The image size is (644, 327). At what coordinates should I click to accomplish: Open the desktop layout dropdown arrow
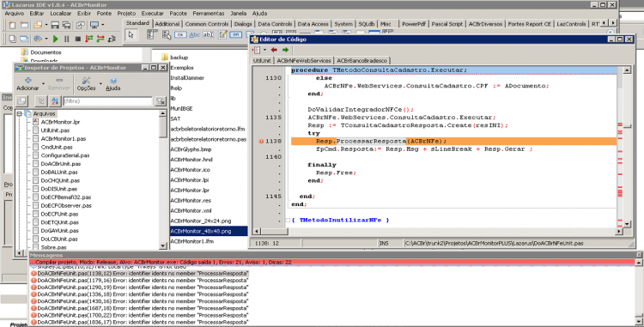tap(103, 26)
